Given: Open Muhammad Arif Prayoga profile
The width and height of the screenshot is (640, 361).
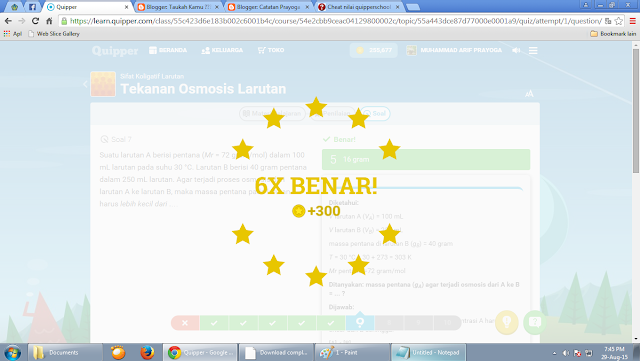Looking at the screenshot, I should 454,50.
